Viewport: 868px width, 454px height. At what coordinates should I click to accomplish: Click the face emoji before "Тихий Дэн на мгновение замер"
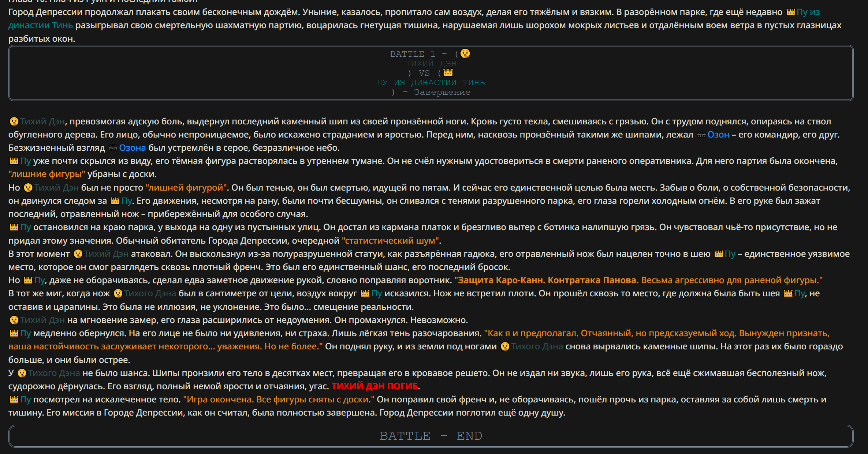click(14, 320)
